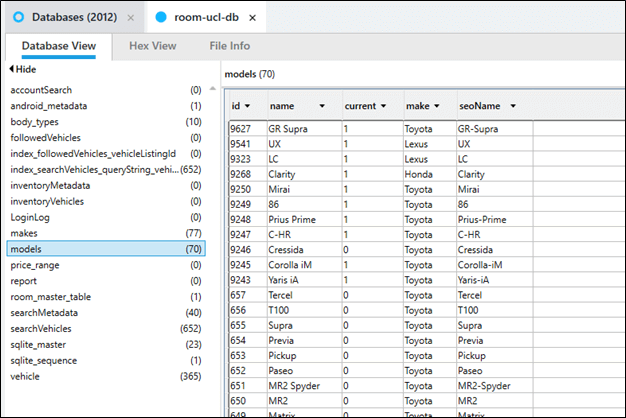Click the blue circle icon on room-ucl-db tab
Image resolution: width=626 pixels, height=418 pixels.
point(160,17)
